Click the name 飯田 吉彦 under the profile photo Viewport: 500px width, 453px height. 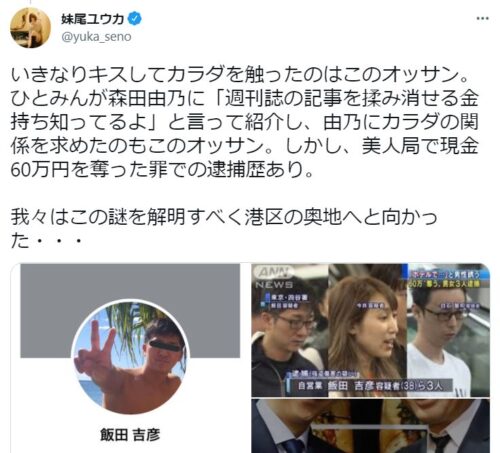point(130,435)
